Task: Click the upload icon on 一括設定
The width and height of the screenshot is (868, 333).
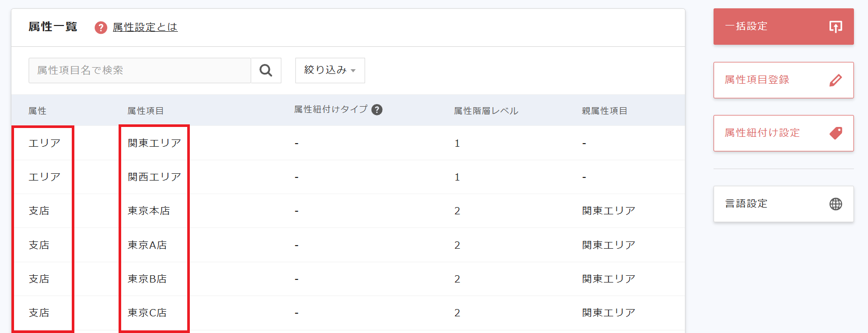Action: (835, 27)
